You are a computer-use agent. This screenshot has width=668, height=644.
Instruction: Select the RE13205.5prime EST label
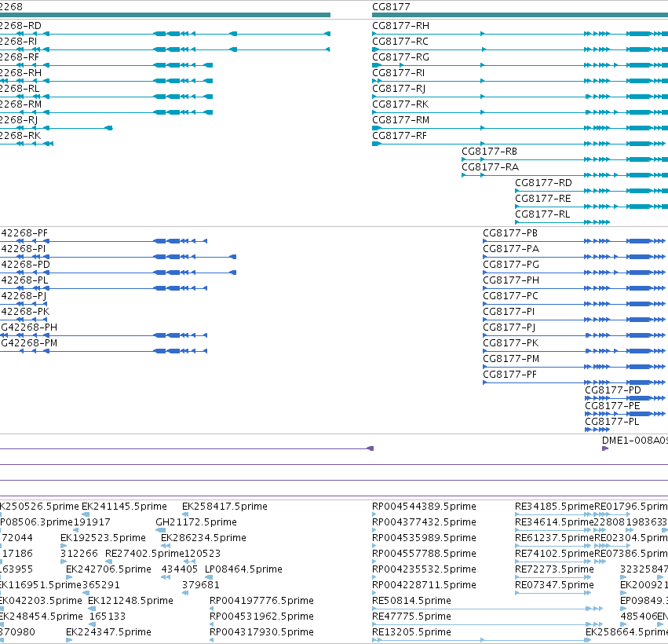pyautogui.click(x=411, y=632)
